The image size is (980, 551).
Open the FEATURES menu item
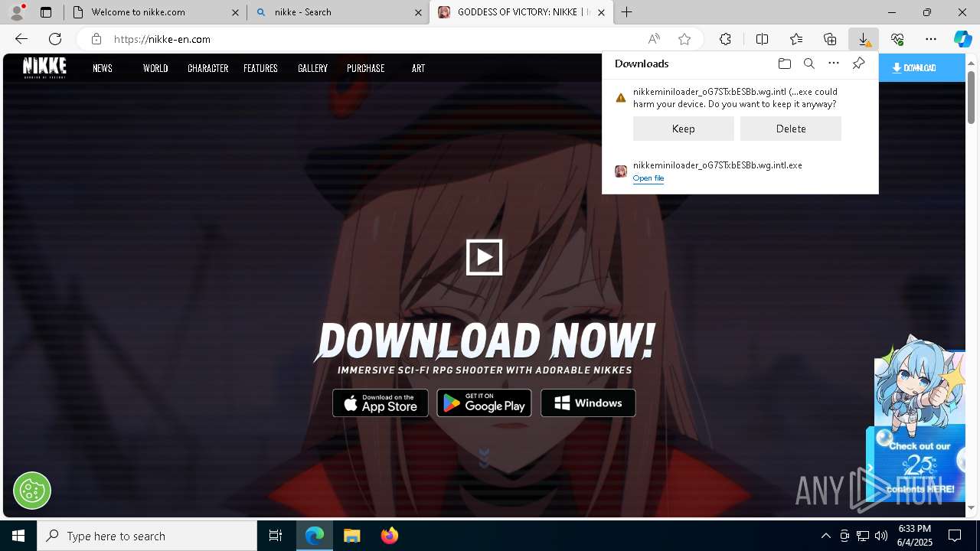point(260,68)
